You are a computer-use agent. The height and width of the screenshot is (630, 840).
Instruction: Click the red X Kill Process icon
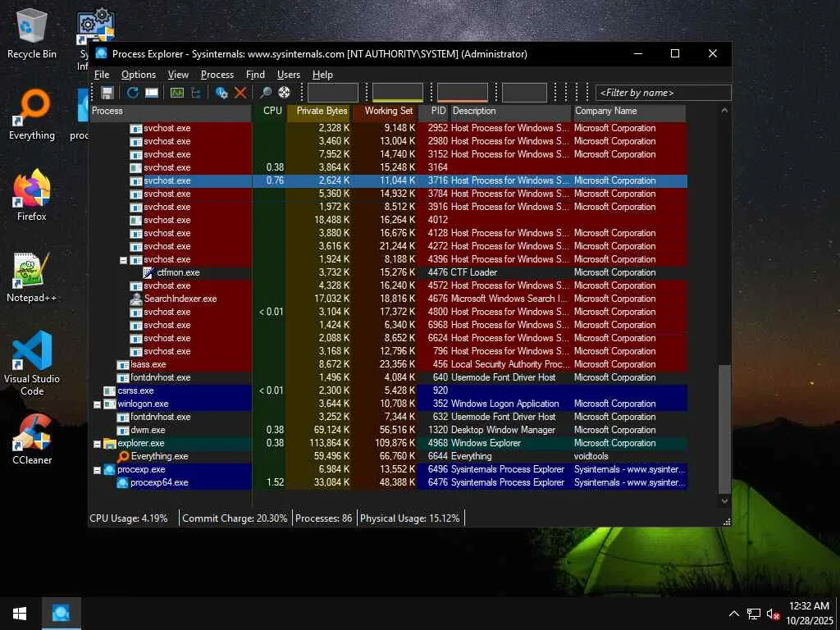coord(240,93)
